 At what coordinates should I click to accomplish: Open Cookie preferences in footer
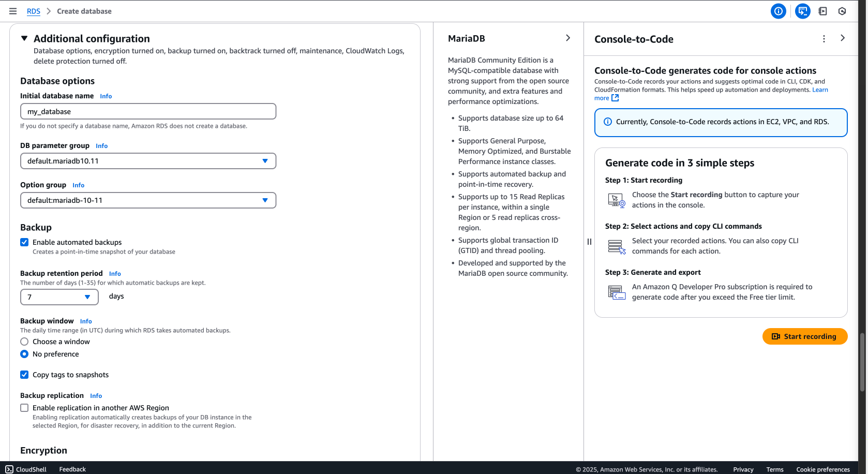tap(823, 469)
